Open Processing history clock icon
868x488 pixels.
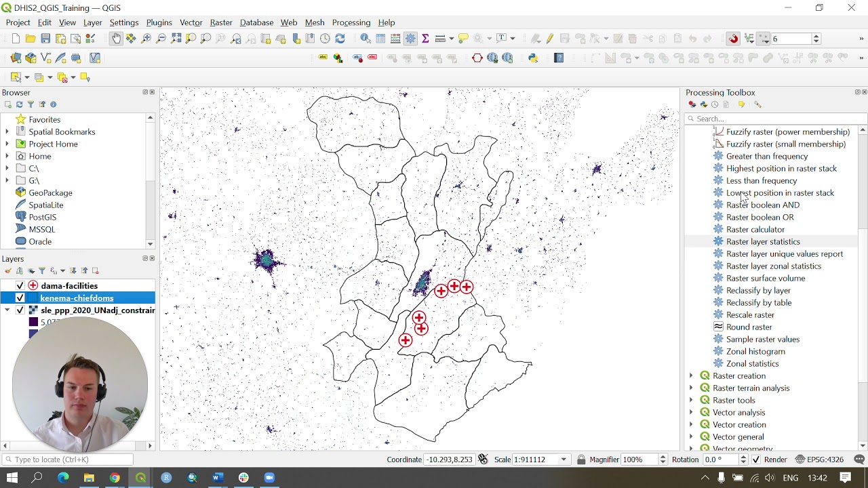point(715,104)
